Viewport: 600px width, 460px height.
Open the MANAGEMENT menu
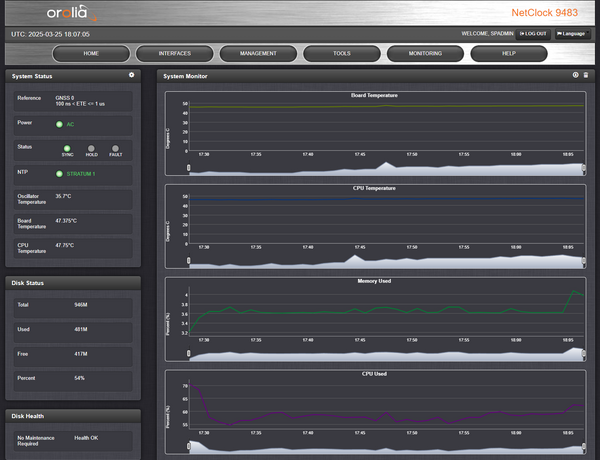pos(258,54)
